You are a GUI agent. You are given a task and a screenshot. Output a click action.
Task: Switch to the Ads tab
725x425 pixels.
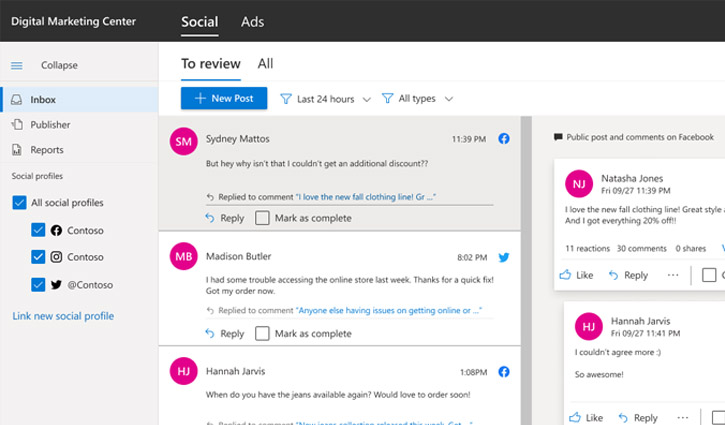point(253,21)
